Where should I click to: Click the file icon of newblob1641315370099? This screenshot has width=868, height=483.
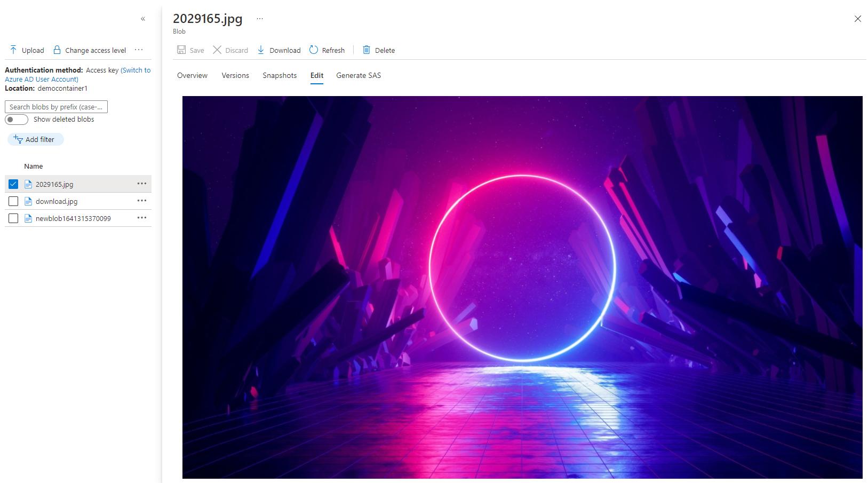coord(28,218)
